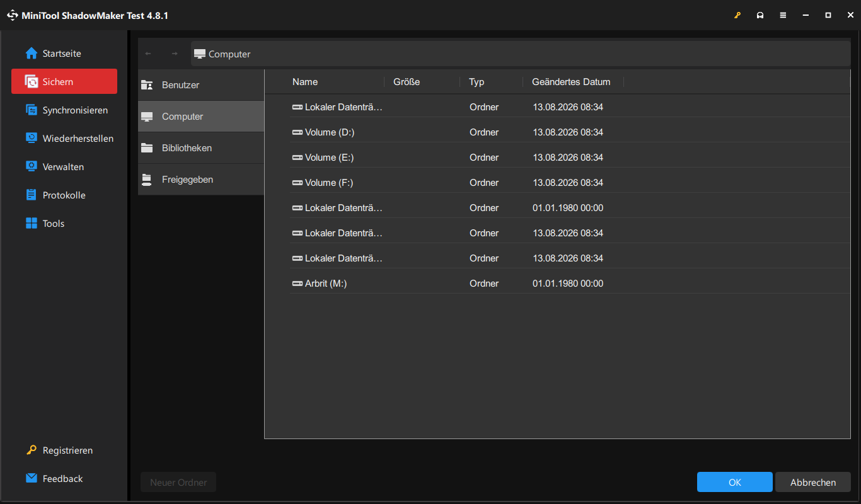Select the Volume (E:) row
The image size is (861, 504).
pos(570,157)
